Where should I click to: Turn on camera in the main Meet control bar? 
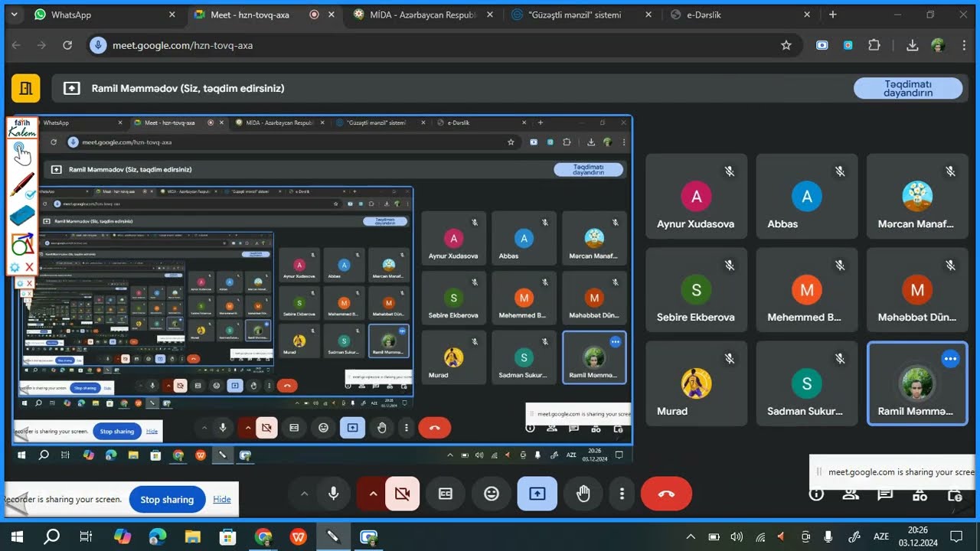tap(402, 494)
